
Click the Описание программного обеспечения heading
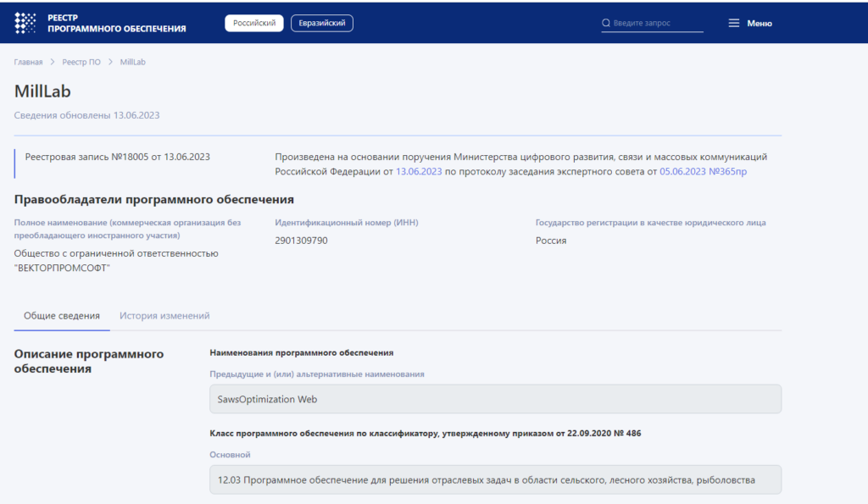88,361
